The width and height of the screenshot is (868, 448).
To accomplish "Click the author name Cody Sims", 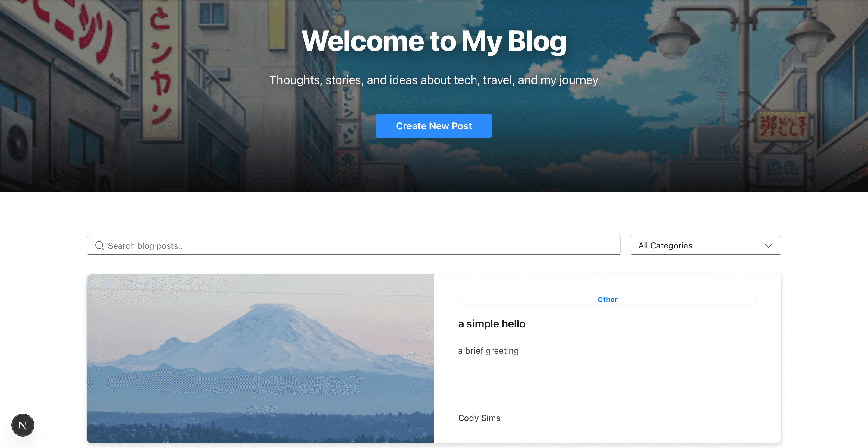I will coord(479,418).
